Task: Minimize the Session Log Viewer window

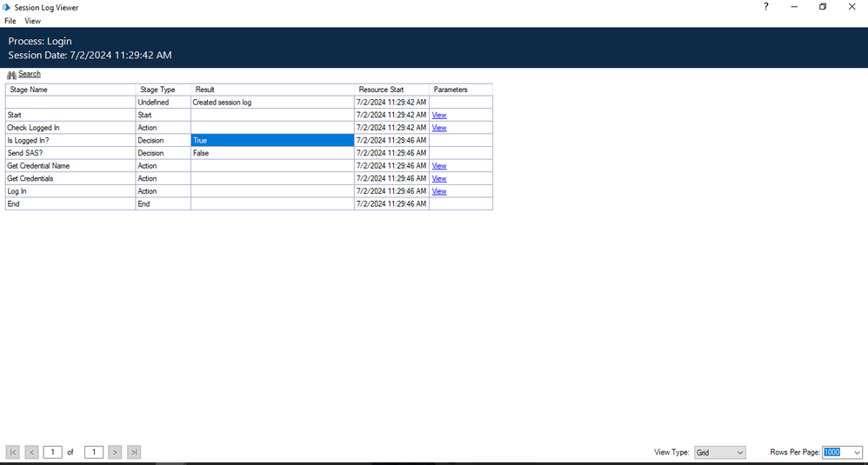Action: pos(794,7)
